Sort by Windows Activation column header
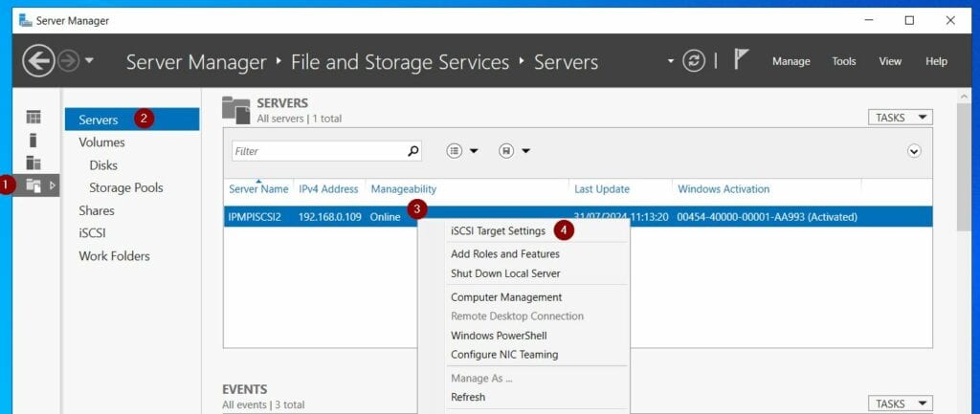The width and height of the screenshot is (980, 414). coord(724,188)
